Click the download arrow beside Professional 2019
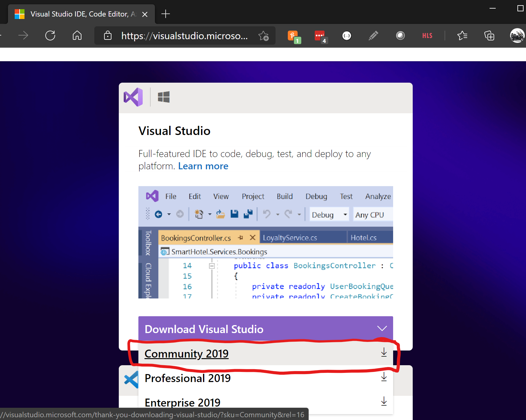This screenshot has width=526, height=420. click(x=384, y=377)
